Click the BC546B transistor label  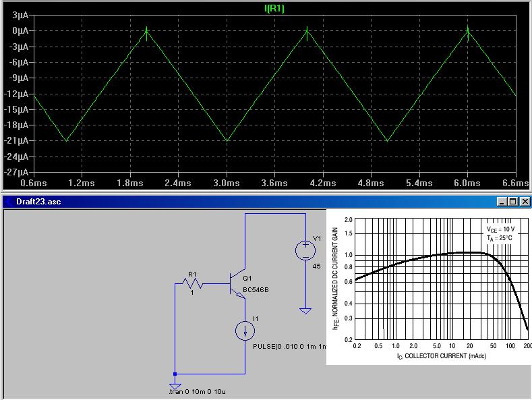pos(256,289)
